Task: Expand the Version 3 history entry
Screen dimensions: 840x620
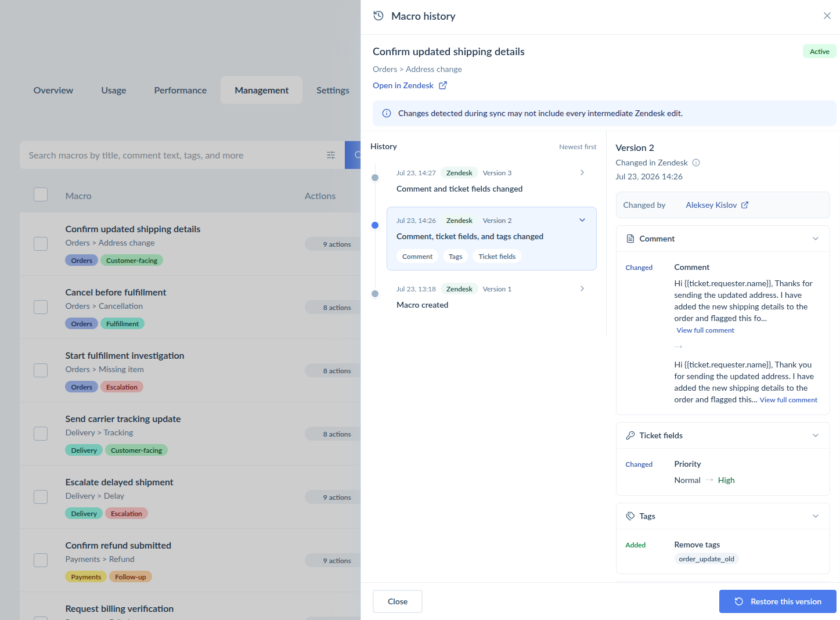Action: [x=582, y=172]
